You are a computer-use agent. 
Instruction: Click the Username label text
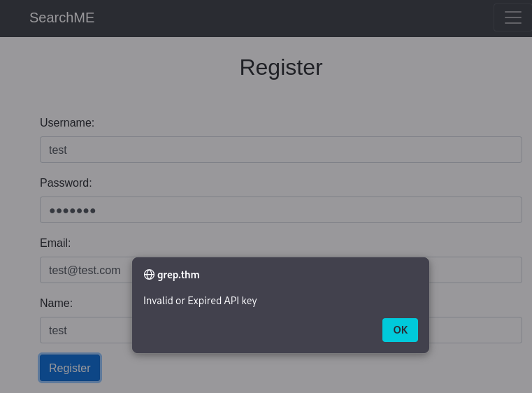(x=67, y=123)
